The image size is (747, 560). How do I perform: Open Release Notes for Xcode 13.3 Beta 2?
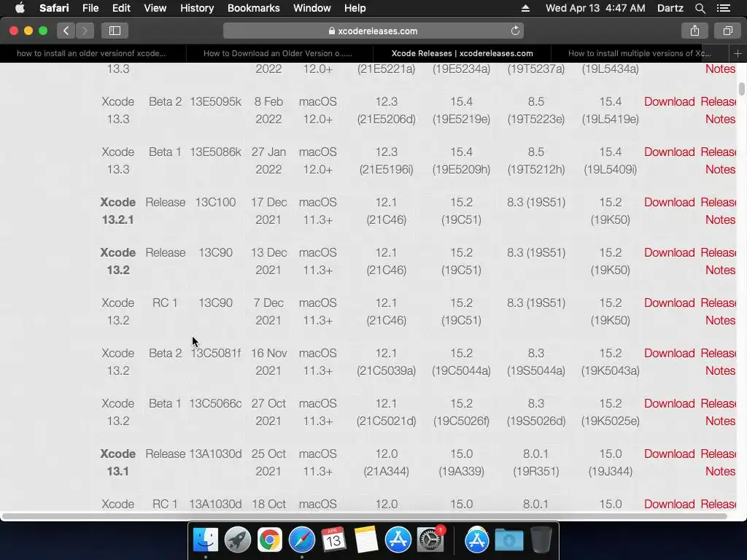coord(719,110)
